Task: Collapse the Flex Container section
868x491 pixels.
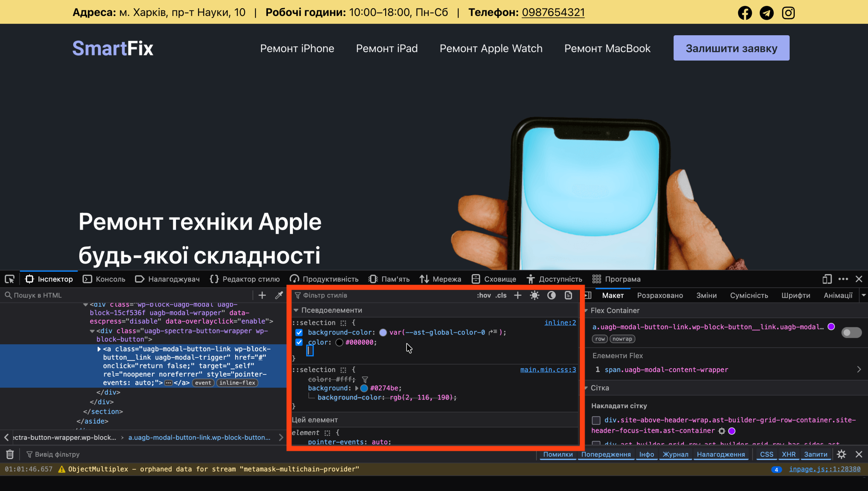Action: (x=586, y=310)
